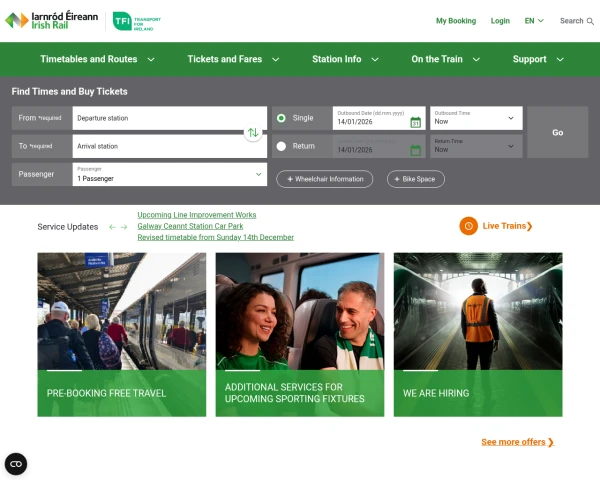Open Revised timetable from Sunday 14th December
The width and height of the screenshot is (600, 480).
coord(215,237)
